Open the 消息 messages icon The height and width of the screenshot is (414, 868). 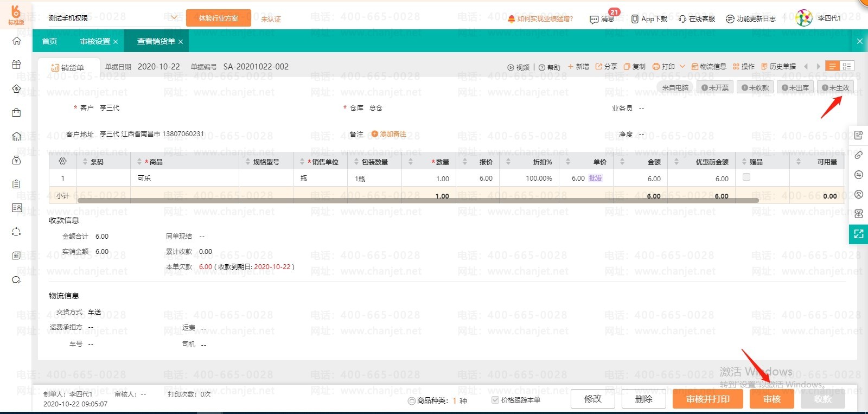pos(594,19)
